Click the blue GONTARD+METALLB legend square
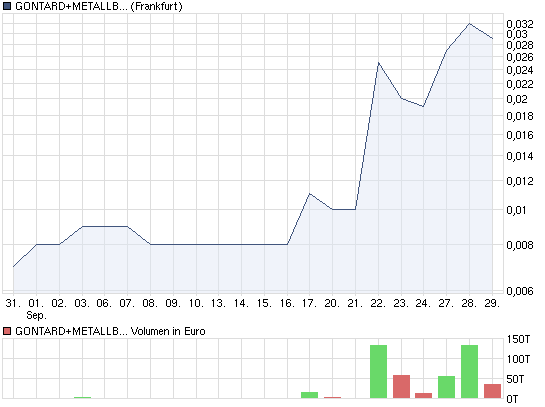This screenshot has height=407, width=545. tap(7, 6)
